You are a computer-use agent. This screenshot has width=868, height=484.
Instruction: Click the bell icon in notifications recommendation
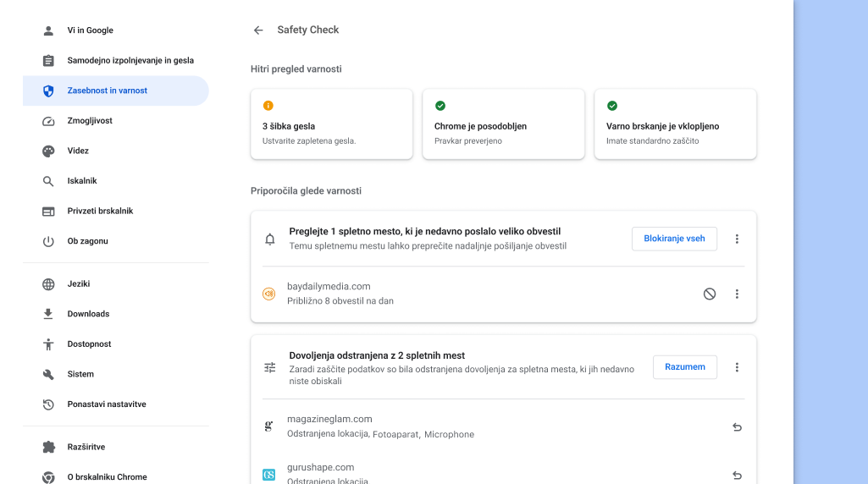tap(269, 239)
